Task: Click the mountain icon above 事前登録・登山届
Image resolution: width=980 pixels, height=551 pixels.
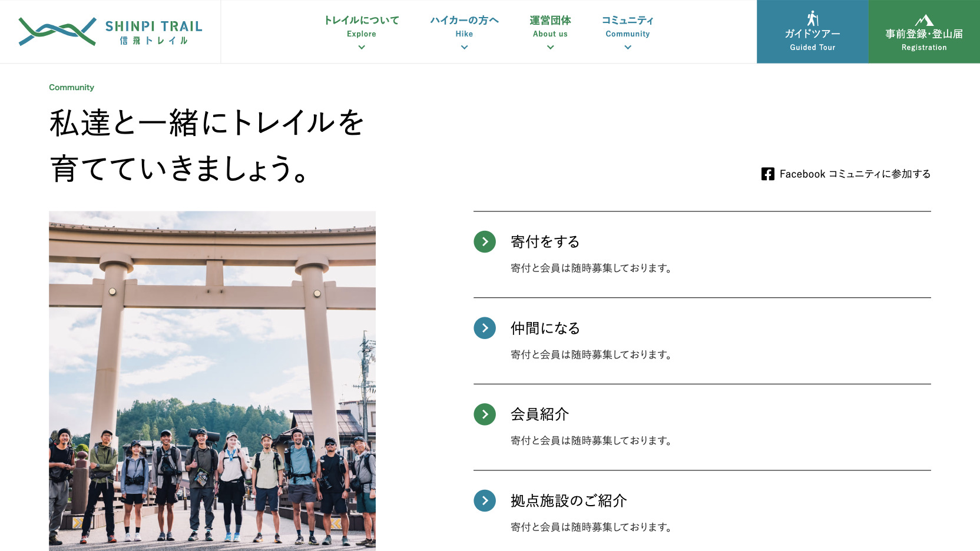Action: 923,19
